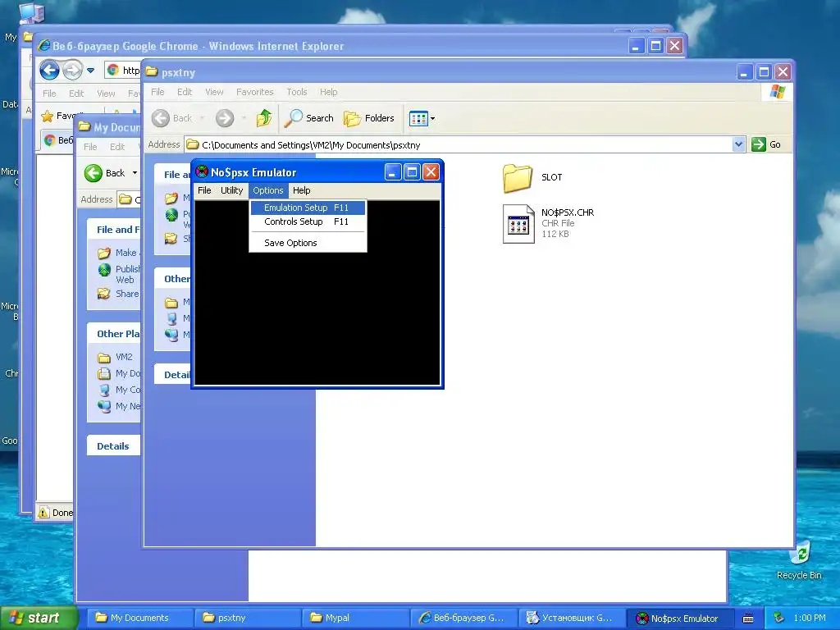Open the psxtny View menu
840x630 pixels.
pyautogui.click(x=214, y=92)
